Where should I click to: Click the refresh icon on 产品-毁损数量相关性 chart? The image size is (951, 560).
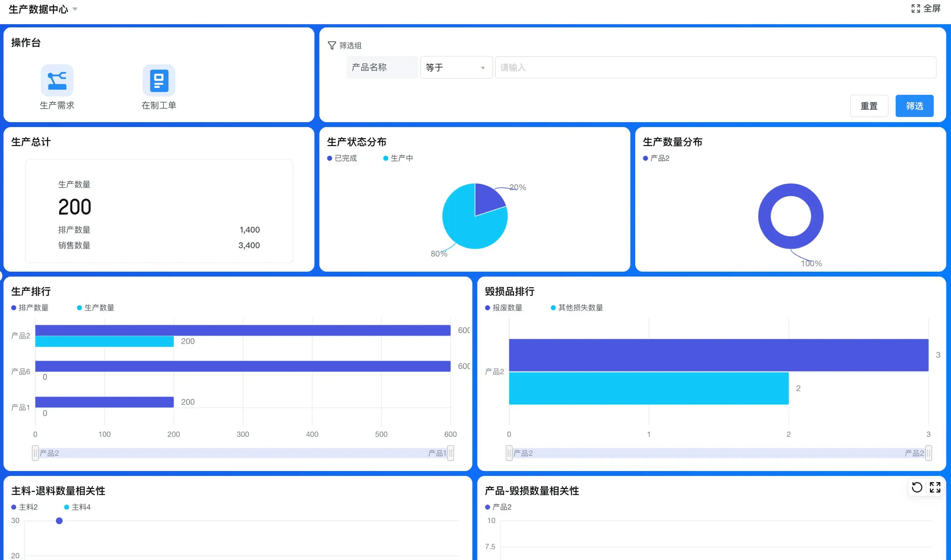(x=917, y=487)
